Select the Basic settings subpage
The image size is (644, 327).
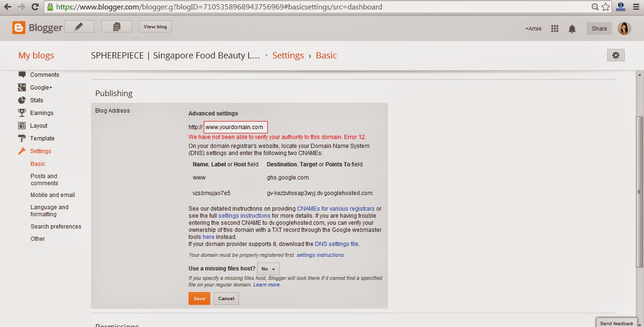pyautogui.click(x=38, y=163)
